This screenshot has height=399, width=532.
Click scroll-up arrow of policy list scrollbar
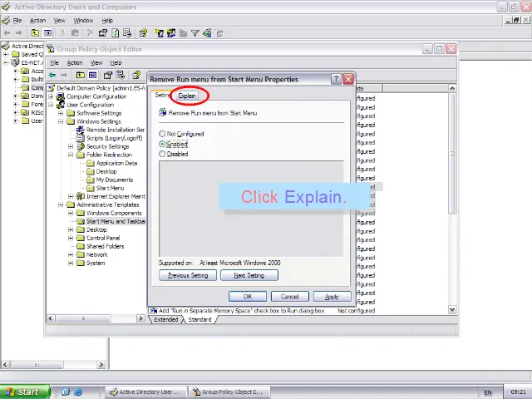pos(452,89)
